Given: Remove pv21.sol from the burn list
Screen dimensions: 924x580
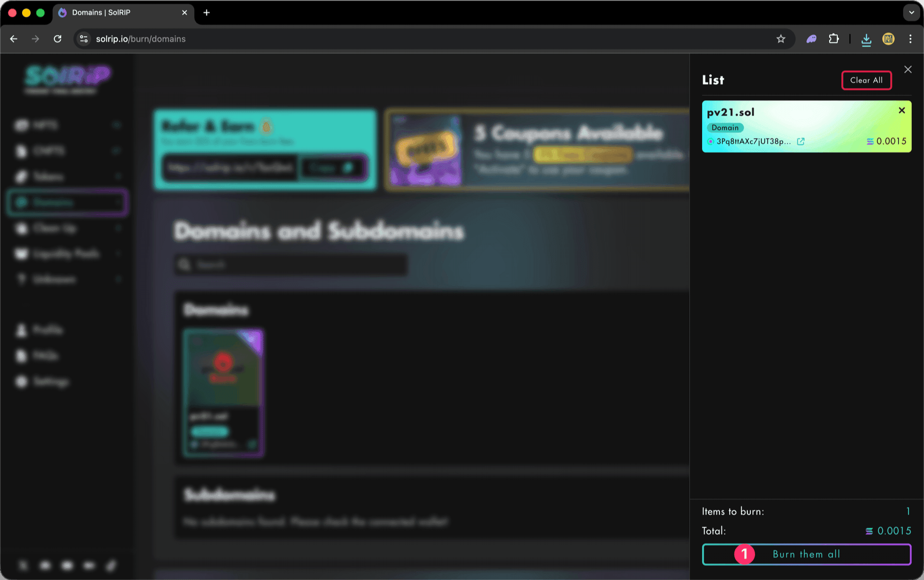Looking at the screenshot, I should click(902, 111).
